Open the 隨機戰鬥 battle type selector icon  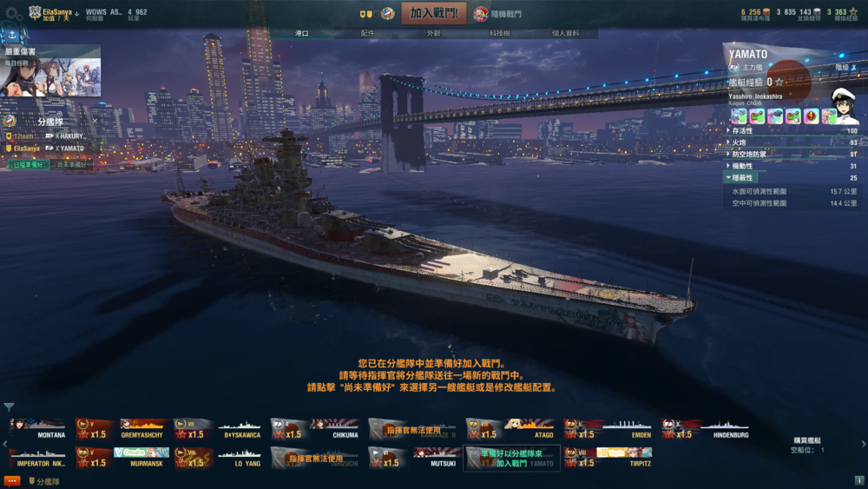coord(481,14)
